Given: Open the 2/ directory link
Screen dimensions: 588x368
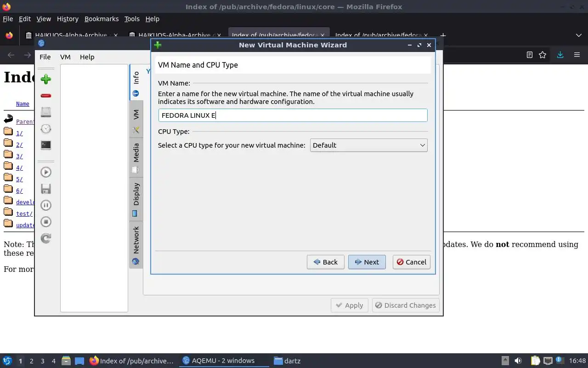Looking at the screenshot, I should click(x=19, y=145).
